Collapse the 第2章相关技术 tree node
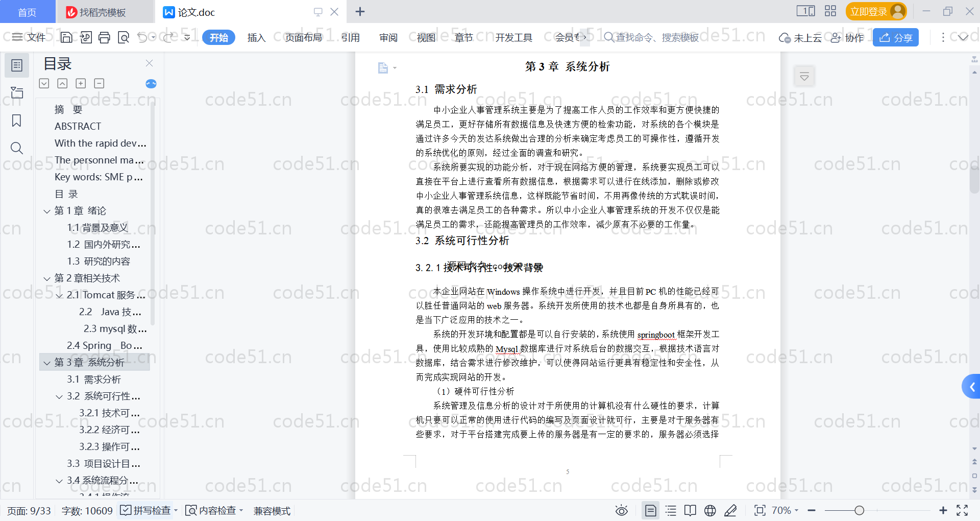Viewport: 980px width, 521px height. click(x=47, y=278)
